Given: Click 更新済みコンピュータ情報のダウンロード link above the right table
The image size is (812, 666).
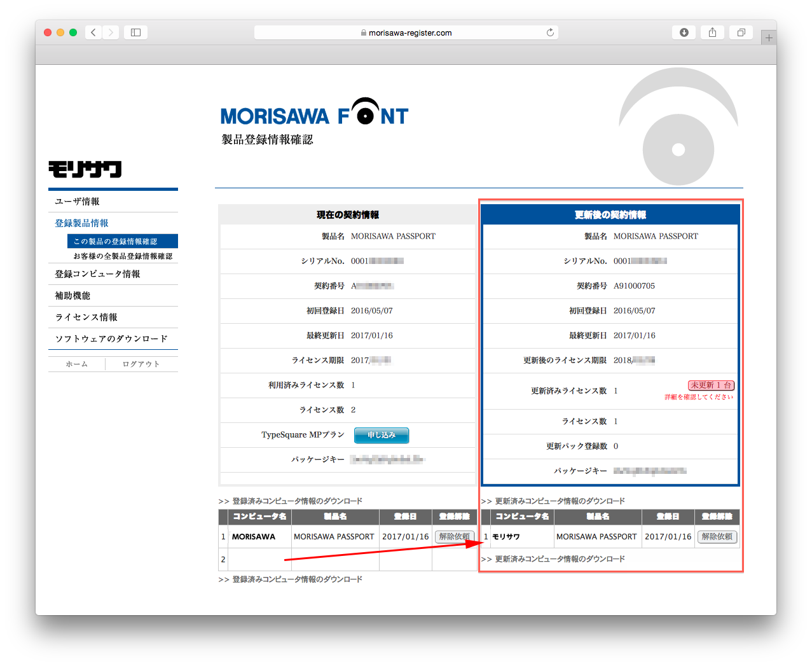Looking at the screenshot, I should click(560, 501).
